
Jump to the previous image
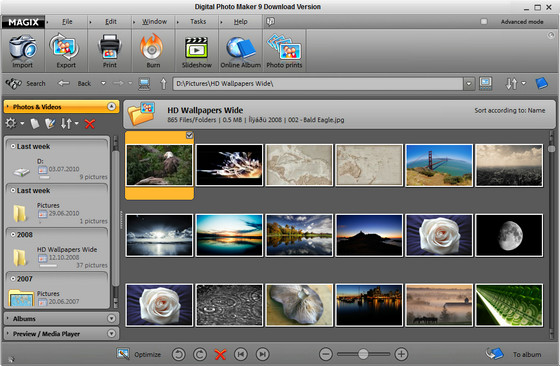pyautogui.click(x=241, y=354)
